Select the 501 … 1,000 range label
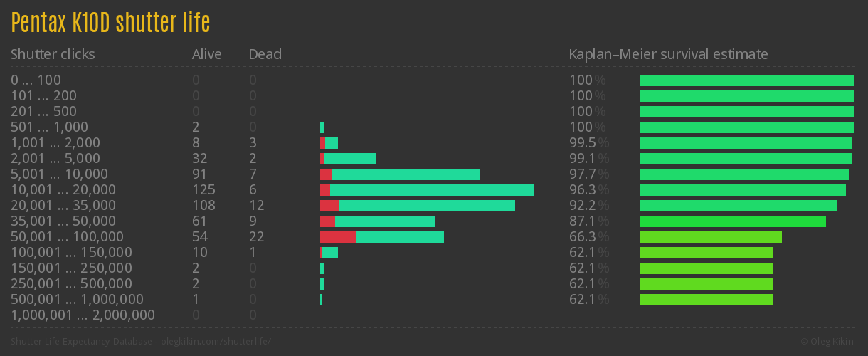868x356 pixels. (x=49, y=127)
